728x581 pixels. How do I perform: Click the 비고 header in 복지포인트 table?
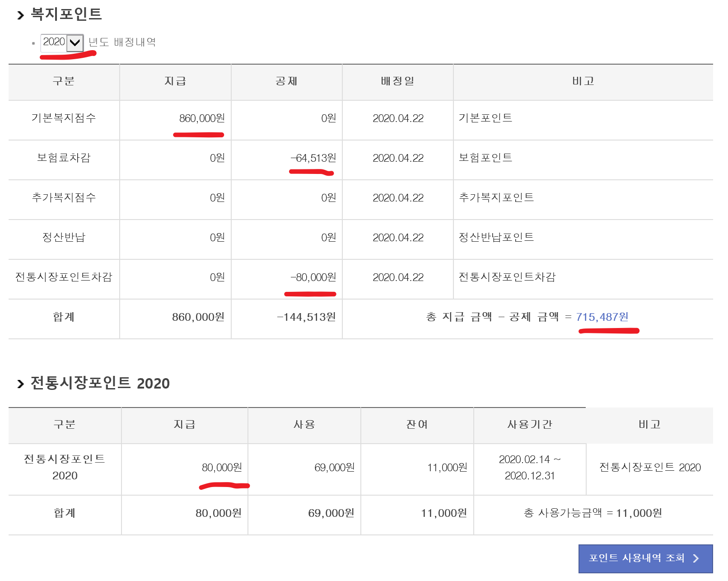583,81
